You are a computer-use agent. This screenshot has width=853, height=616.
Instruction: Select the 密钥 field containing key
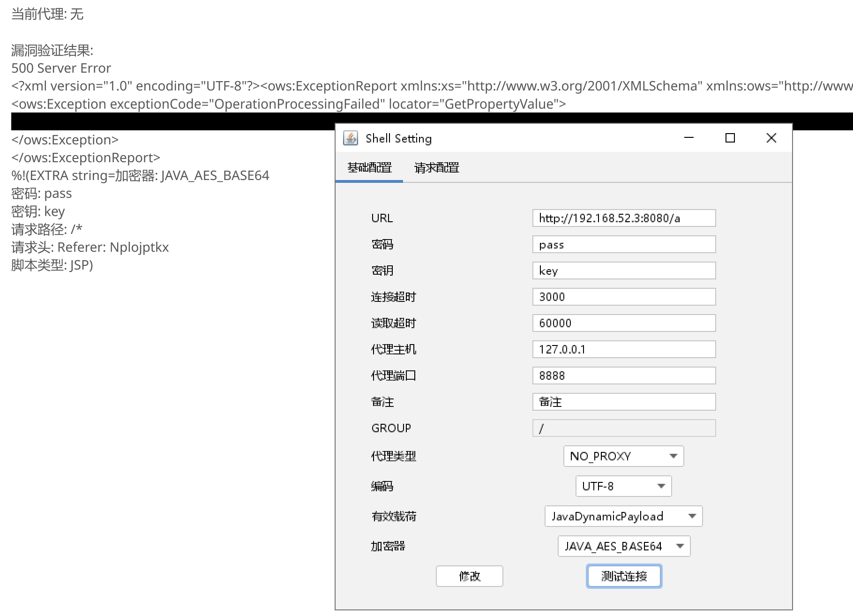click(x=624, y=270)
